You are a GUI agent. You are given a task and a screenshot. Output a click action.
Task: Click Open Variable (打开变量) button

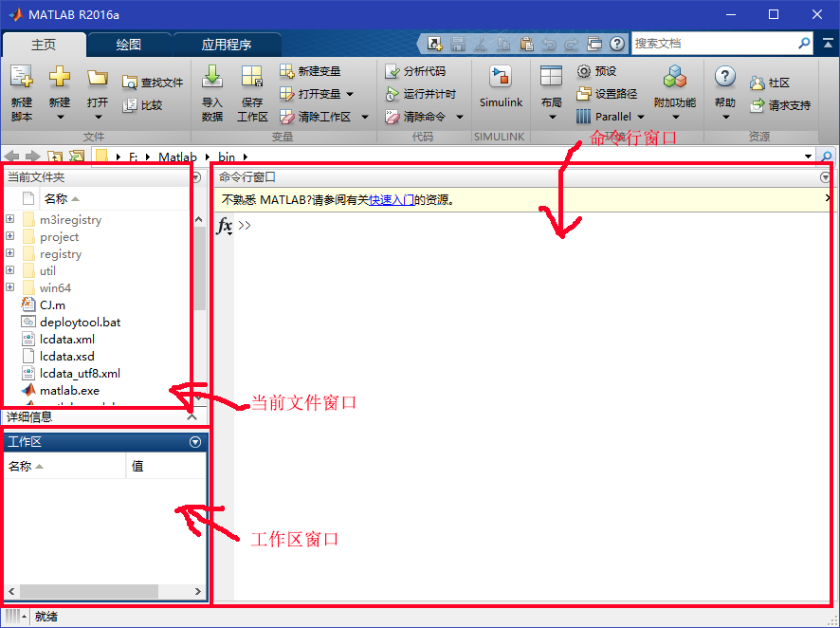pos(310,94)
